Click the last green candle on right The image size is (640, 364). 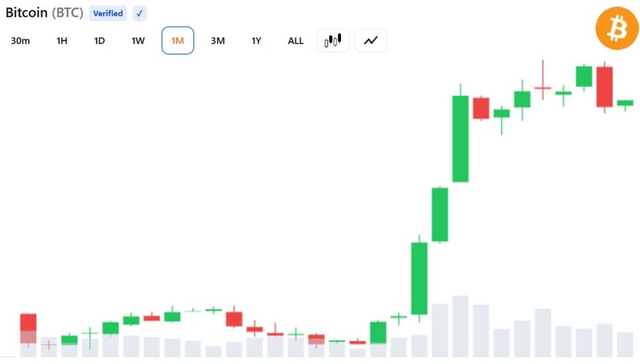[625, 103]
